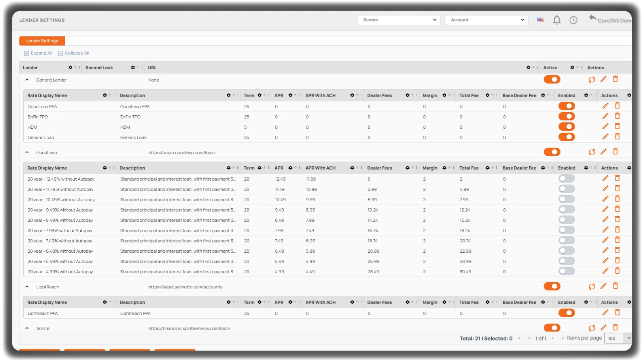Click the Solrite financing login URL
Image resolution: width=644 pixels, height=362 pixels.
[x=189, y=328]
